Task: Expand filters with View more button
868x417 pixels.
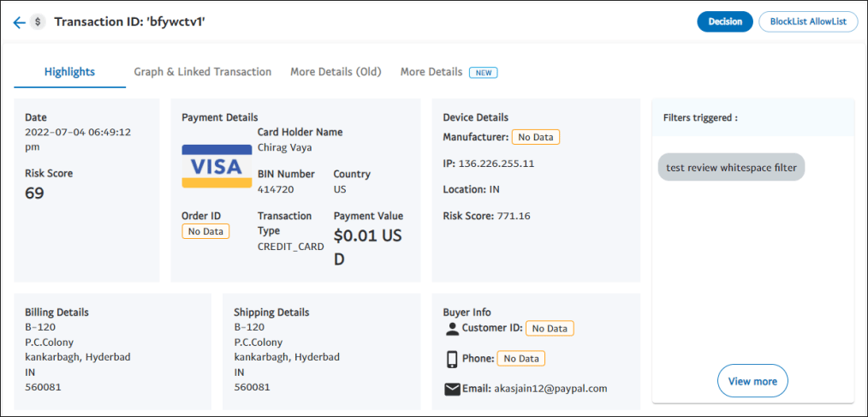Action: pyautogui.click(x=752, y=381)
